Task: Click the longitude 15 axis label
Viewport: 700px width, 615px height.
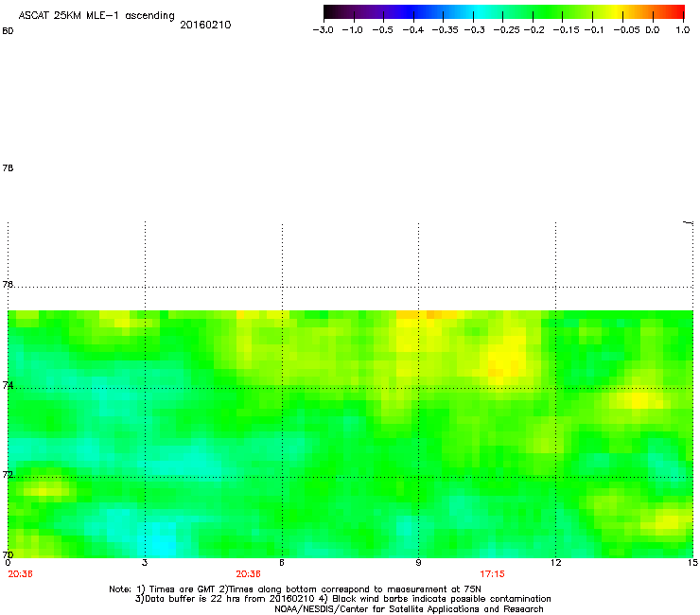Action: point(692,563)
